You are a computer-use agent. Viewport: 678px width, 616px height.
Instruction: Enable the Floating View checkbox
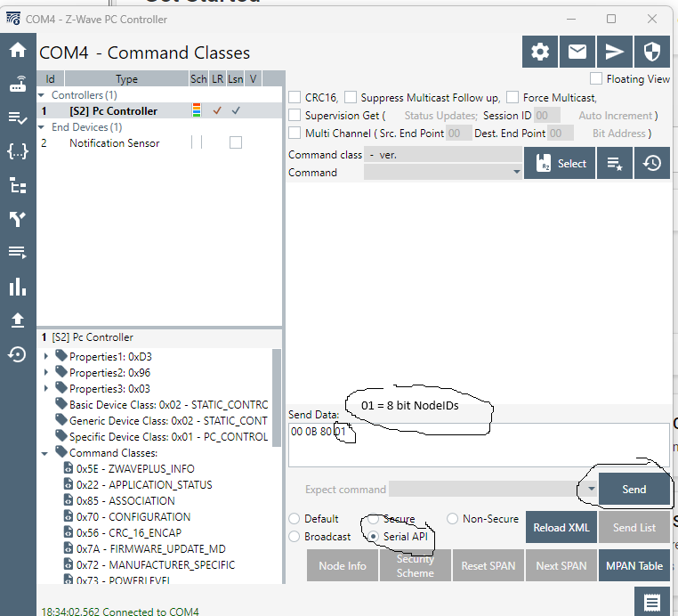click(x=596, y=79)
